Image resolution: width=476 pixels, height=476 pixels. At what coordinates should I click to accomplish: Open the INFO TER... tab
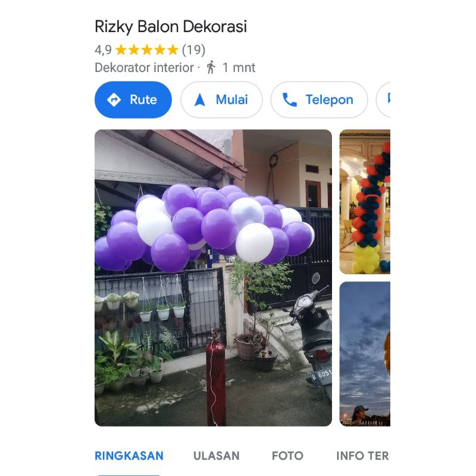363,456
